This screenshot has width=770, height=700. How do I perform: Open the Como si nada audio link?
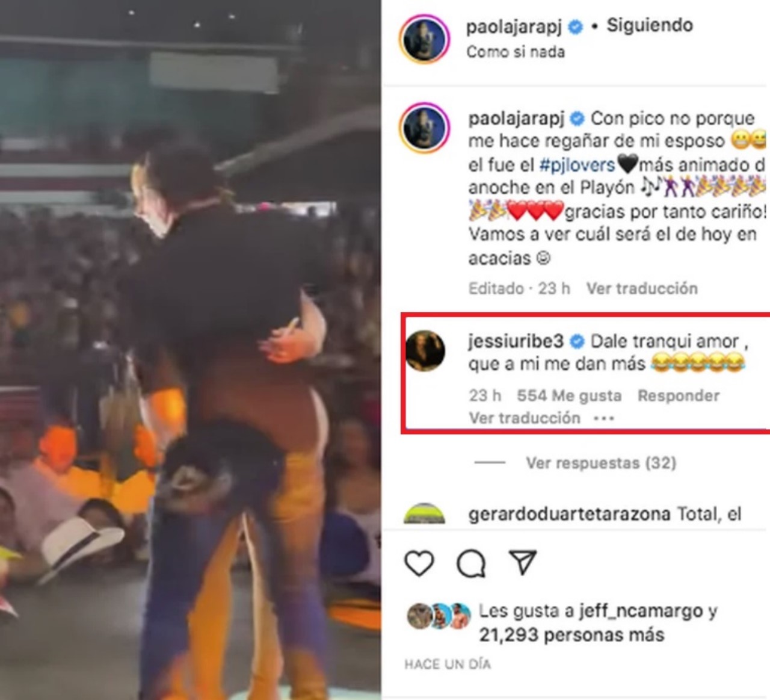pyautogui.click(x=516, y=52)
